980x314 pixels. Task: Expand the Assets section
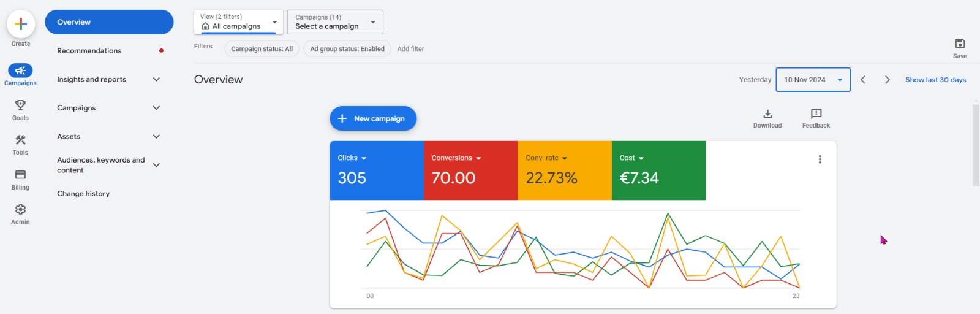pos(108,136)
